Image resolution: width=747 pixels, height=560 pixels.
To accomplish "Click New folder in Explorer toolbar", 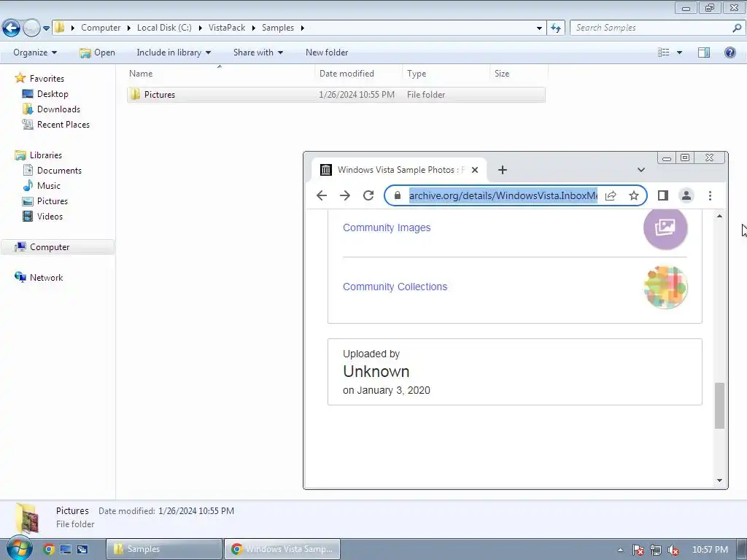I will (x=327, y=52).
